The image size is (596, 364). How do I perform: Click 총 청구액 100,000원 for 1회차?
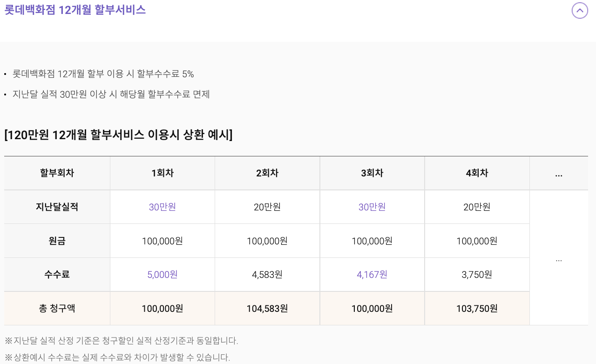pos(163,308)
